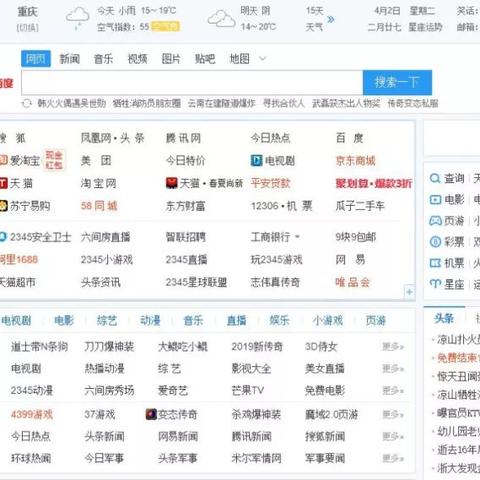Open the 直播 category tab
This screenshot has width=480, height=480.
click(236, 321)
